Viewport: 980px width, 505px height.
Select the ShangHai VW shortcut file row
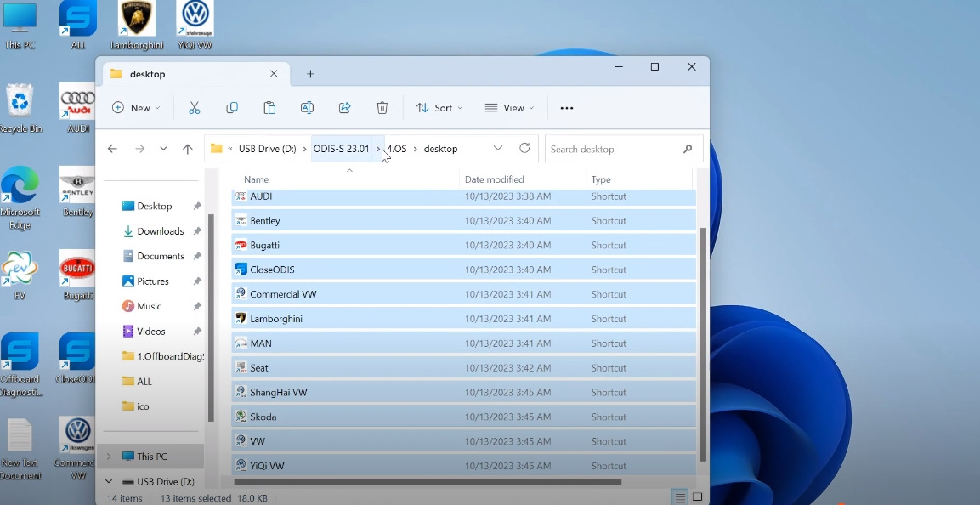click(x=463, y=392)
